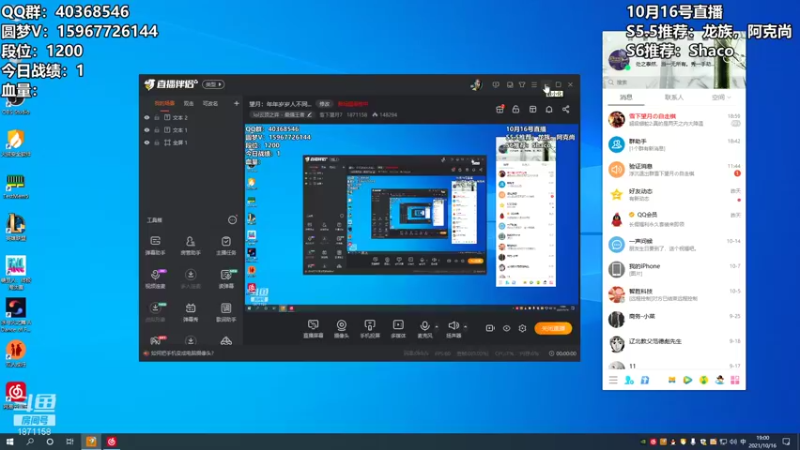Mute the 扬声器 speaker icon

453,328
